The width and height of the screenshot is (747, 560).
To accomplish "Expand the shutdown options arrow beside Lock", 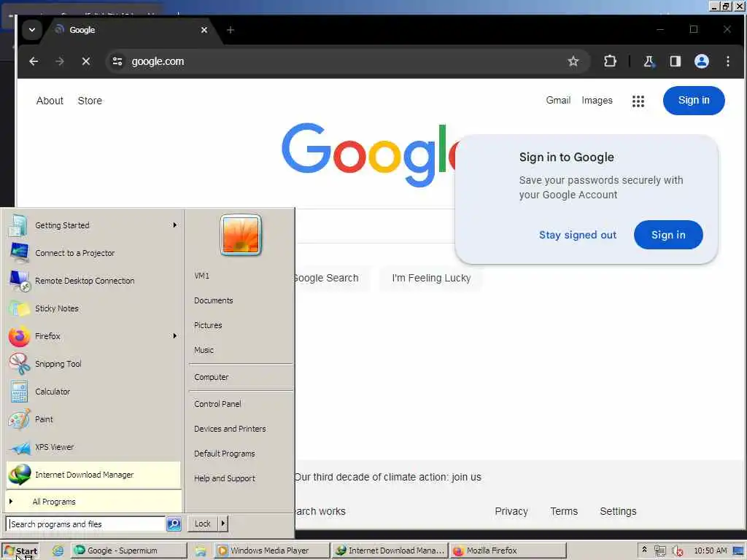I will click(x=223, y=524).
